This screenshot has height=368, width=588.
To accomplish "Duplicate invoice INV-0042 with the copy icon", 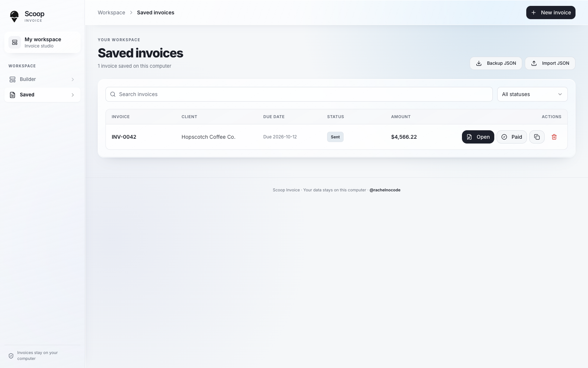I will tap(537, 137).
